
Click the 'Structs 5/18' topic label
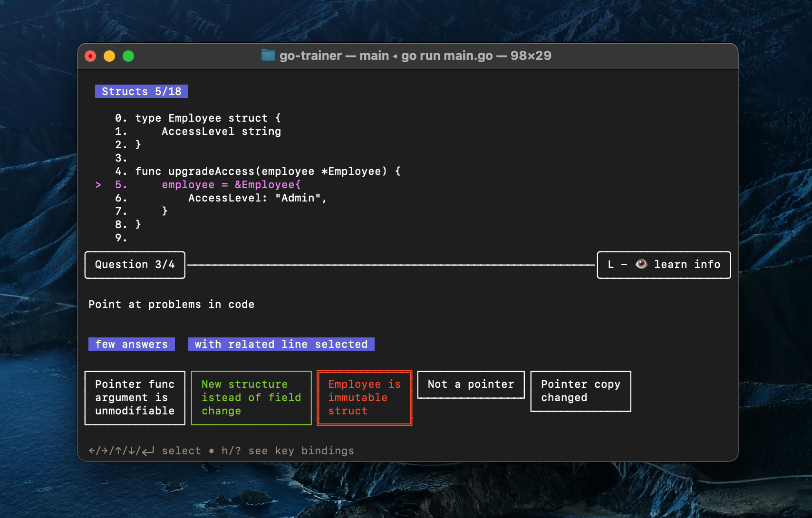[x=142, y=91]
